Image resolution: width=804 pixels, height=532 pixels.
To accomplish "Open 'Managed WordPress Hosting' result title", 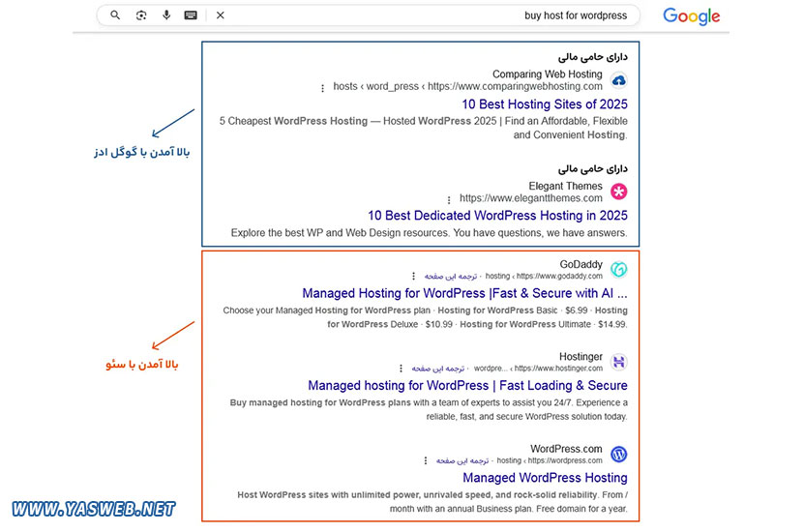I will (545, 478).
